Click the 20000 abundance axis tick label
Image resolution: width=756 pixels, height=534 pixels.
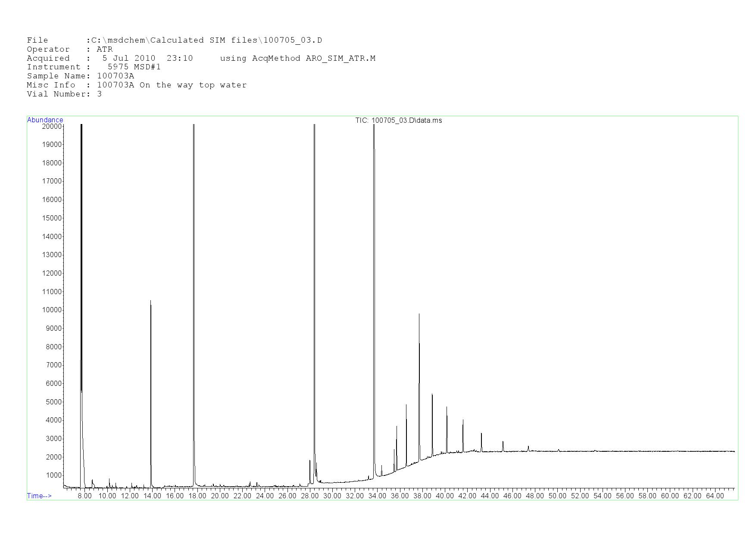[x=52, y=126]
